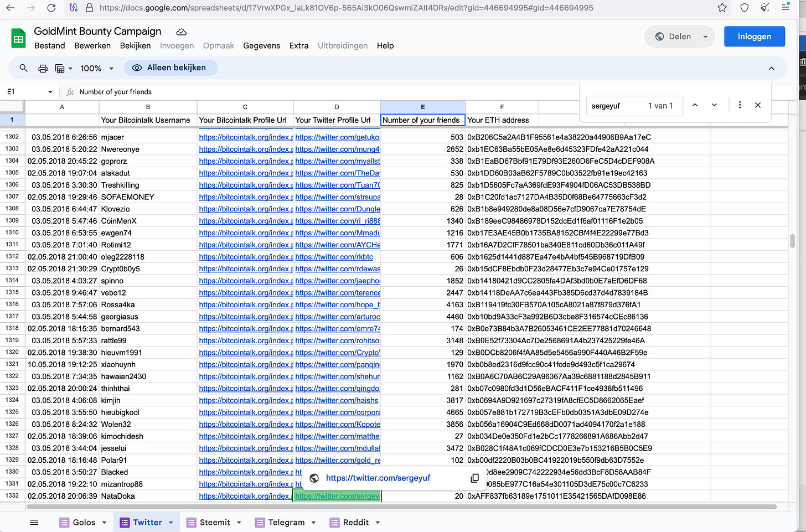Screen dimensions: 806x532
Task: Check document cloud status icon
Action: coord(181,32)
